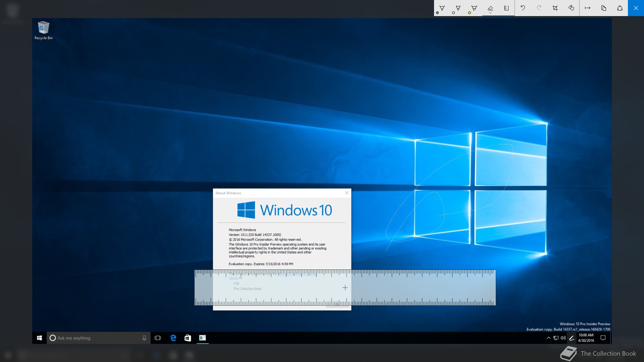644x362 pixels.
Task: Click the redo arrow
Action: tap(539, 8)
